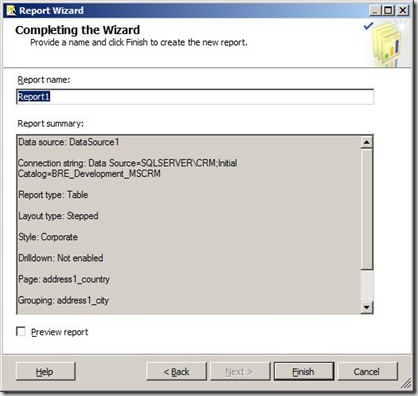Screen dimensions: 418x396
Task: Click the window resize grip corner
Action: coord(406,384)
